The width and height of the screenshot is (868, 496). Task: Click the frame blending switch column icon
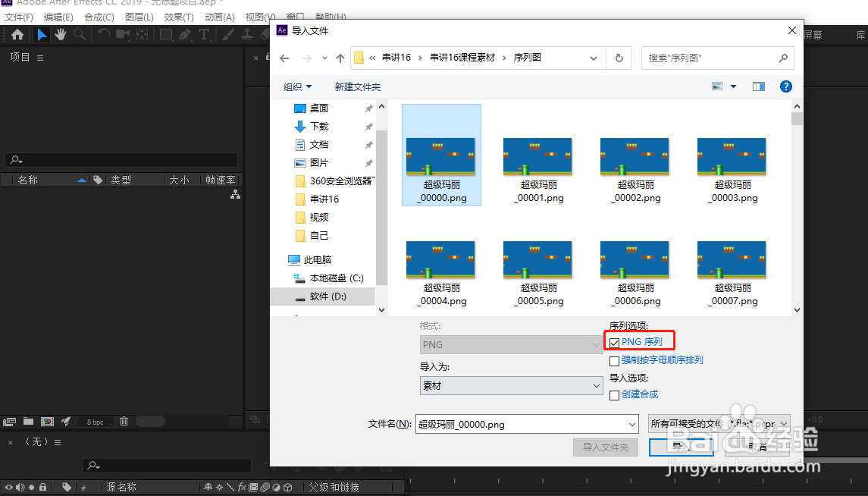(253, 487)
